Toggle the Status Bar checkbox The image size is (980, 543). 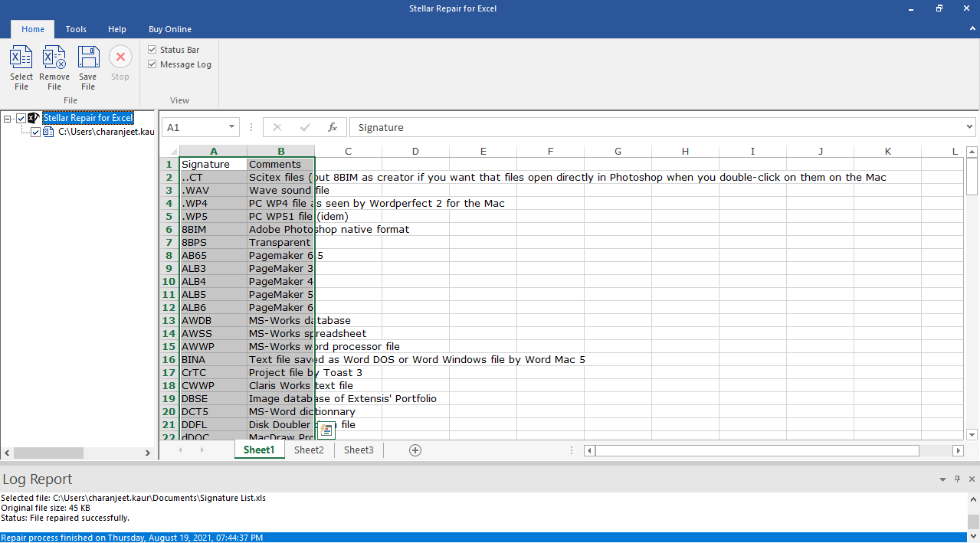(x=152, y=50)
